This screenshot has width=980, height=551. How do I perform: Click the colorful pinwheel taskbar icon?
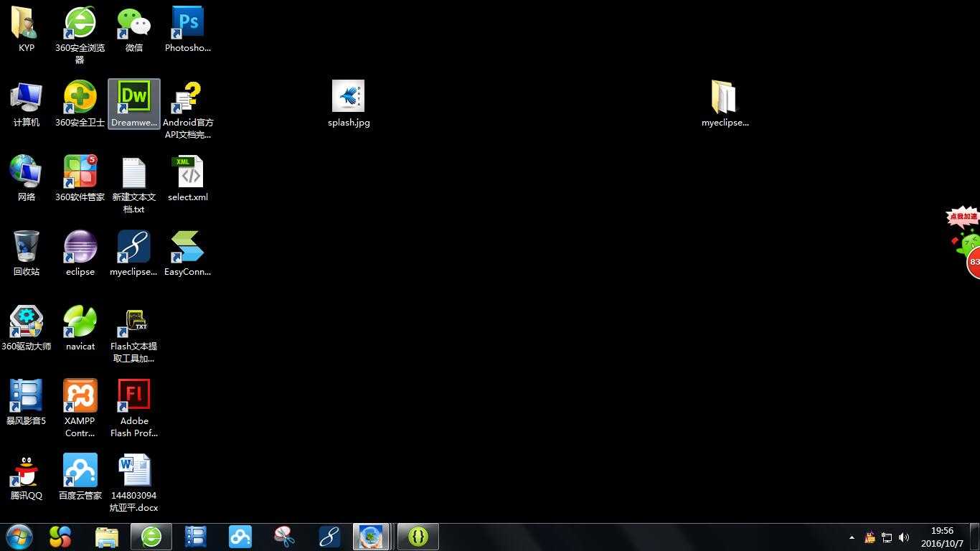point(60,537)
